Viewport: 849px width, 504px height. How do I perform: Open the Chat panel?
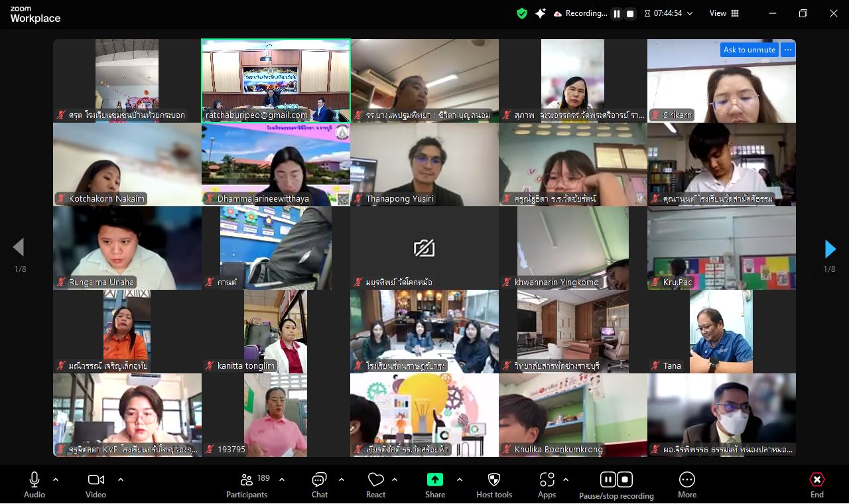pyautogui.click(x=320, y=479)
